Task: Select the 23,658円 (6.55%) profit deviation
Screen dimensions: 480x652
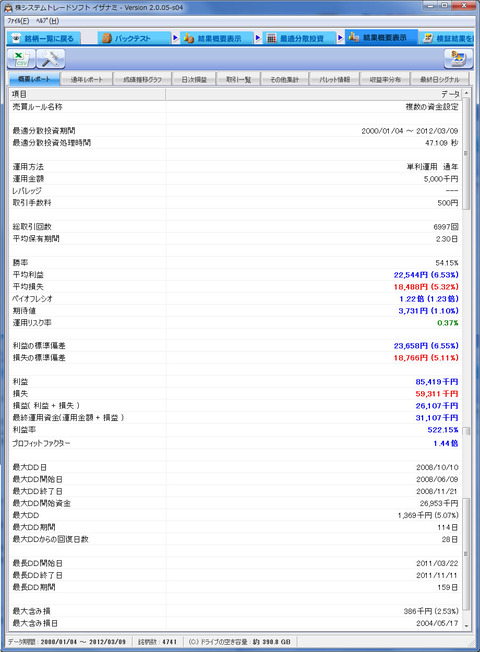Action: pos(426,346)
